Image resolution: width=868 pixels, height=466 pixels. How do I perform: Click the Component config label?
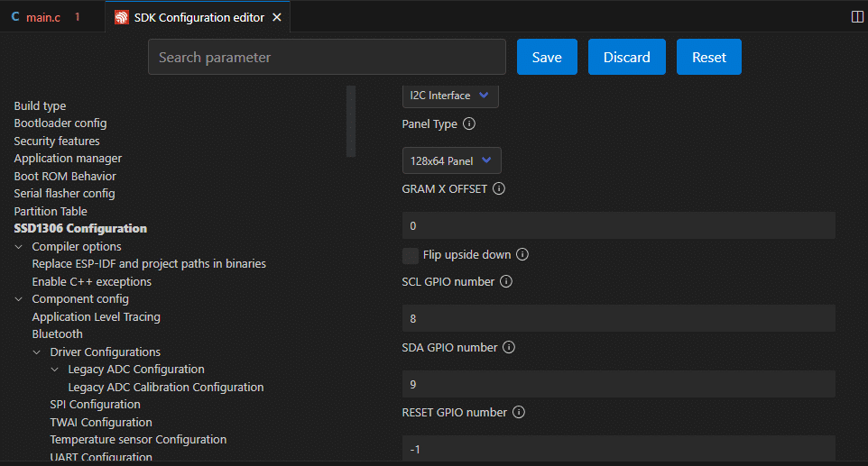click(x=80, y=299)
